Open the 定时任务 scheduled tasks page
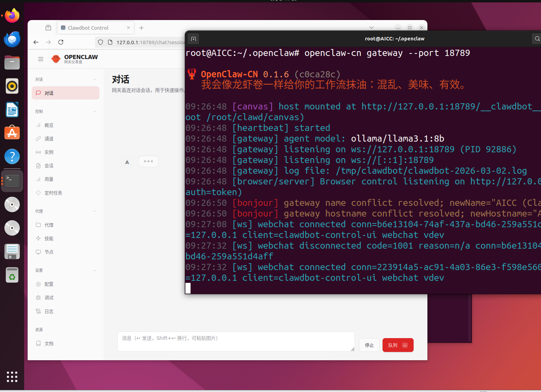 point(66,193)
